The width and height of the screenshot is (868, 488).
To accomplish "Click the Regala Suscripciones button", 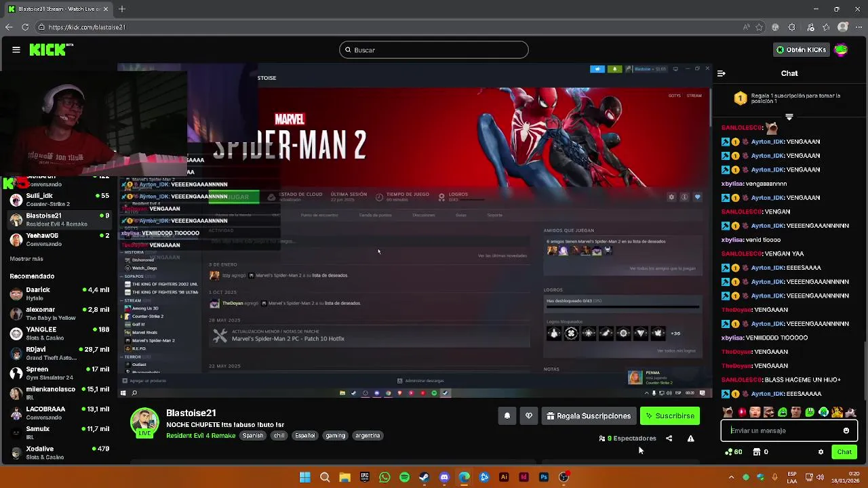I will (x=589, y=415).
